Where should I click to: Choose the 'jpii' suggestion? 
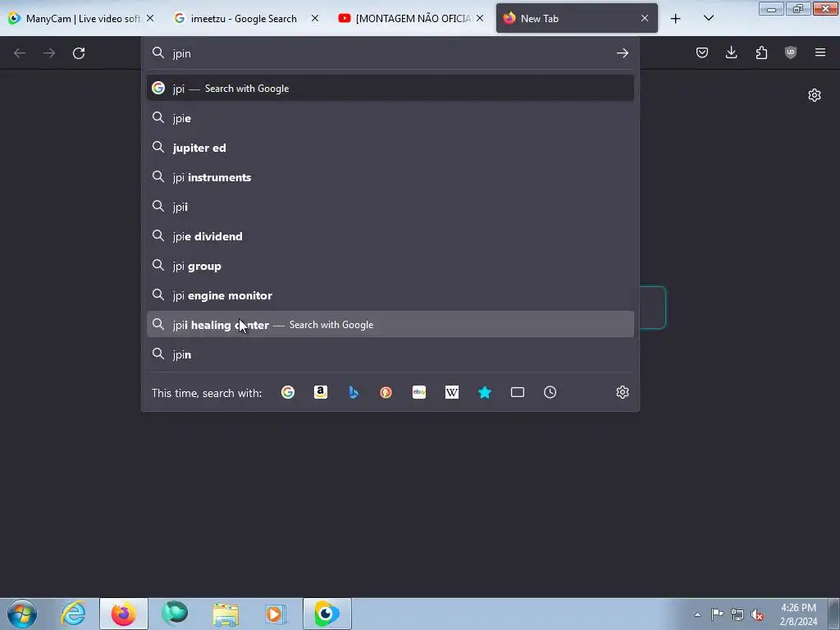click(390, 206)
